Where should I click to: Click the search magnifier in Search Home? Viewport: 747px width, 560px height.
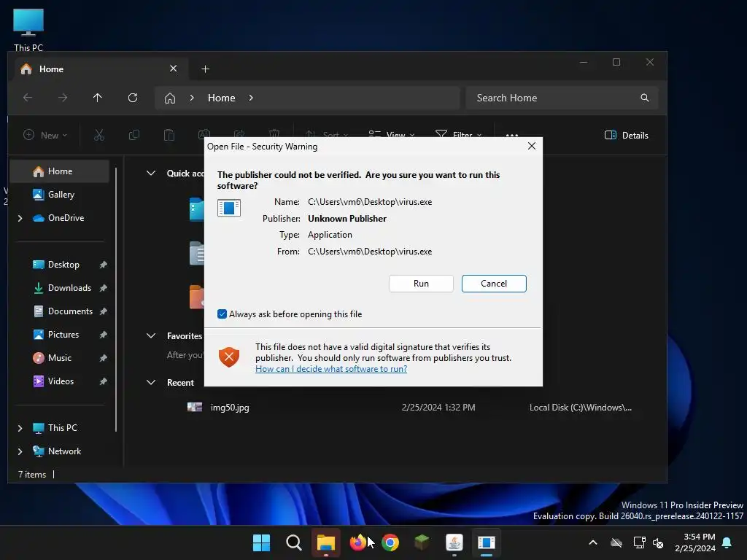pos(645,98)
